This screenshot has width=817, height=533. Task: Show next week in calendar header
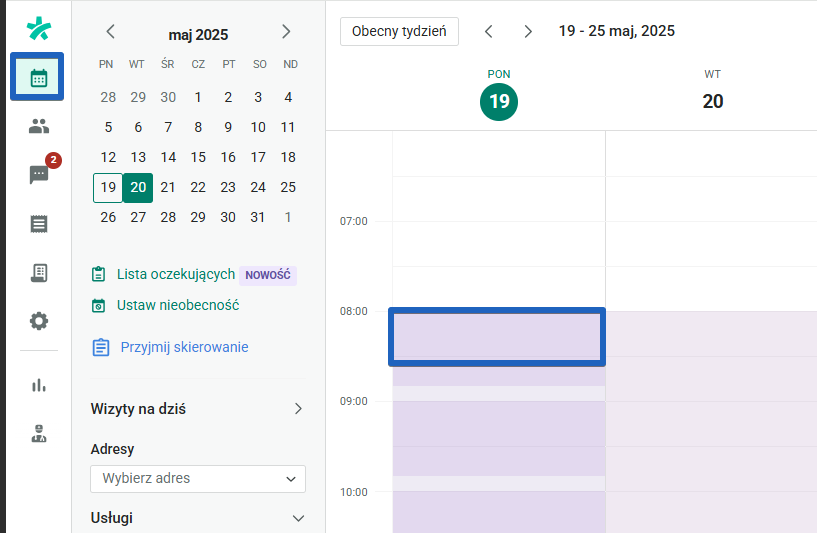coord(528,31)
